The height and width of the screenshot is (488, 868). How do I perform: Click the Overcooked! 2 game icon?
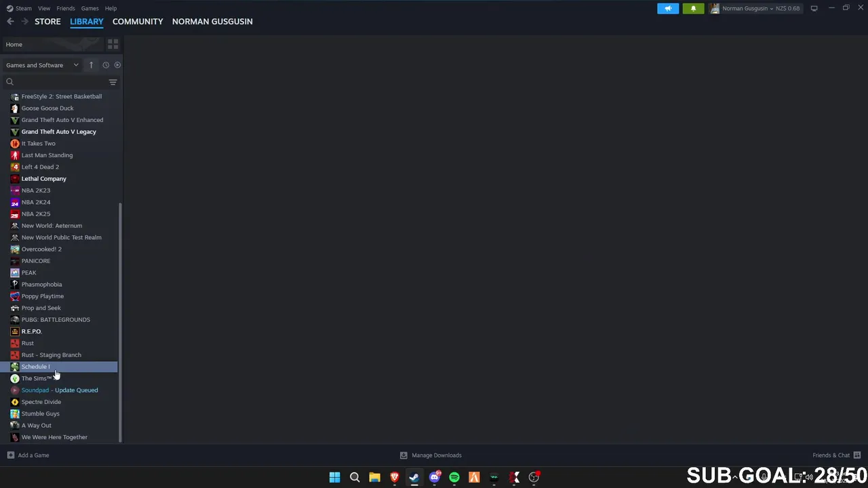15,249
